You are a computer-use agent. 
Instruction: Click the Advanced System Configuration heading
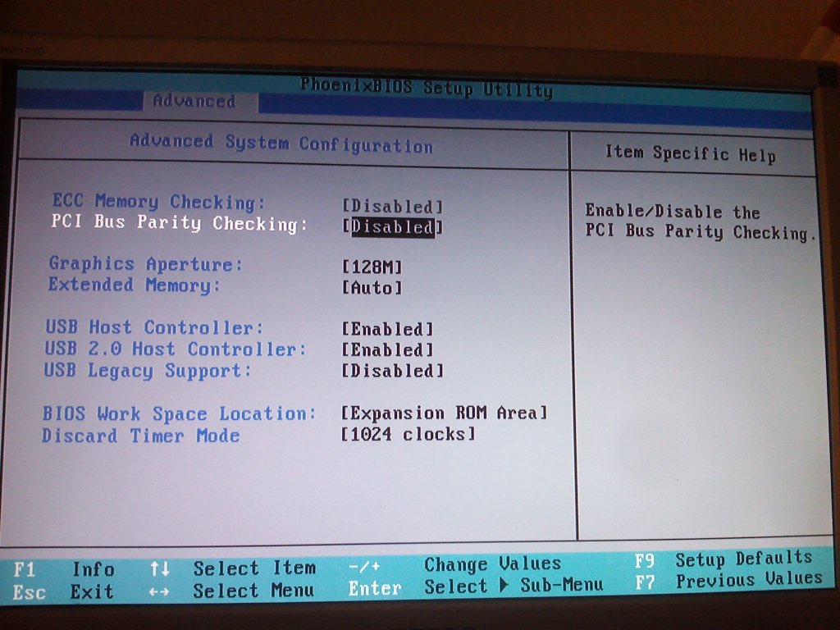[x=281, y=144]
